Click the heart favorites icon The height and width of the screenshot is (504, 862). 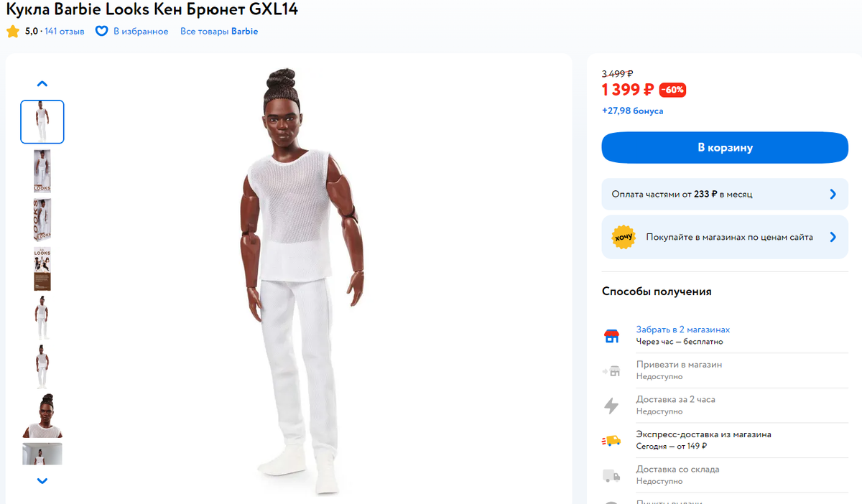[x=101, y=32]
